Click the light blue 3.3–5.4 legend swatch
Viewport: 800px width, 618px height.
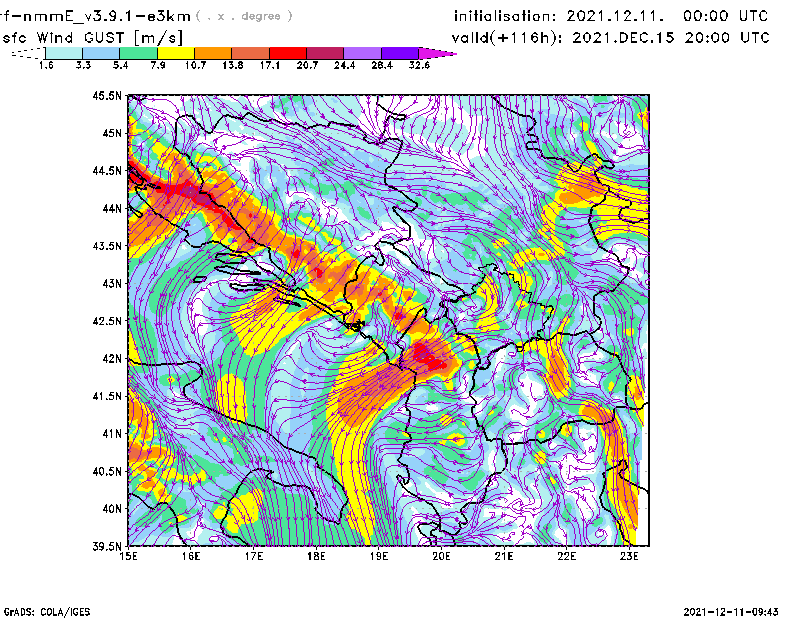(x=101, y=53)
